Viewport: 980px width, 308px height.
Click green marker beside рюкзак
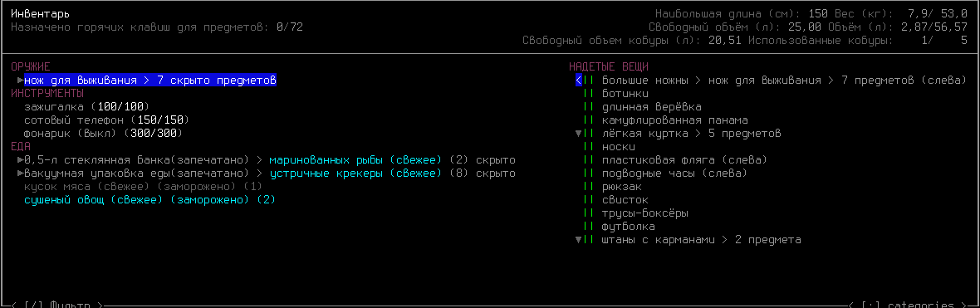pyautogui.click(x=588, y=187)
